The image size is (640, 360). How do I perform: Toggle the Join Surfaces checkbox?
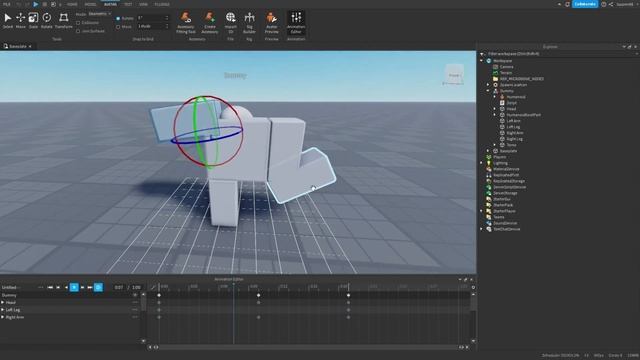point(78,31)
